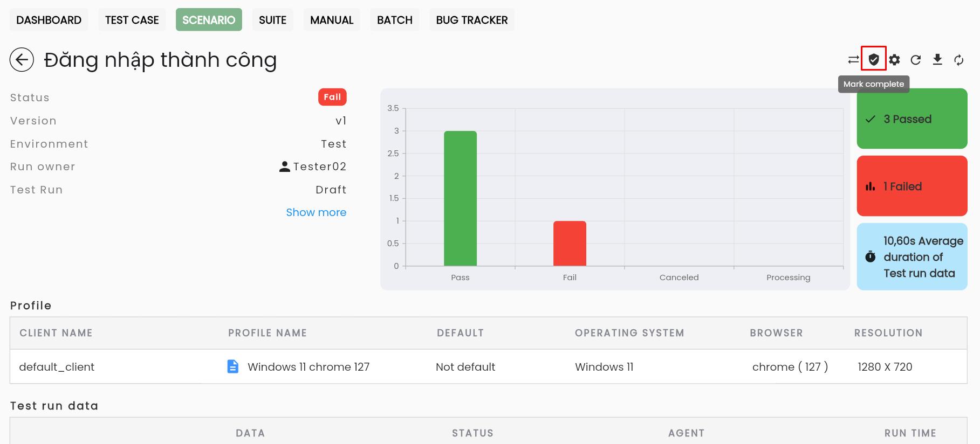
Task: Click the Draft test run value
Action: coord(331,190)
